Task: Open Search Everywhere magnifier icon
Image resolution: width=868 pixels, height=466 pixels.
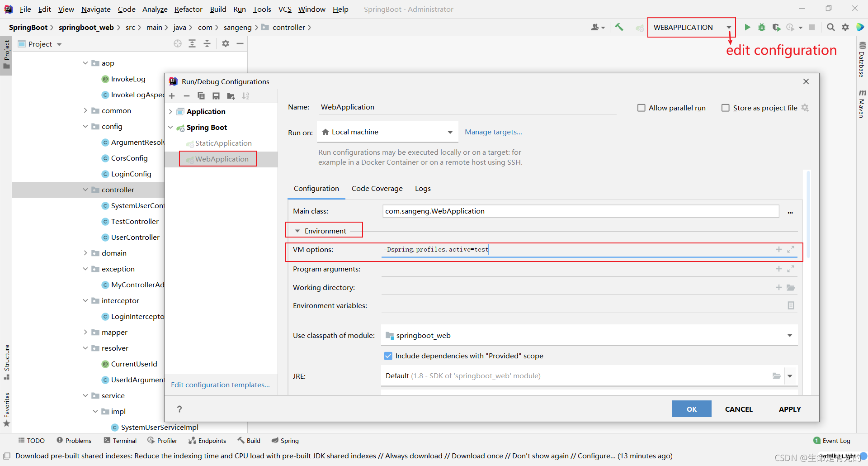Action: [x=830, y=28]
